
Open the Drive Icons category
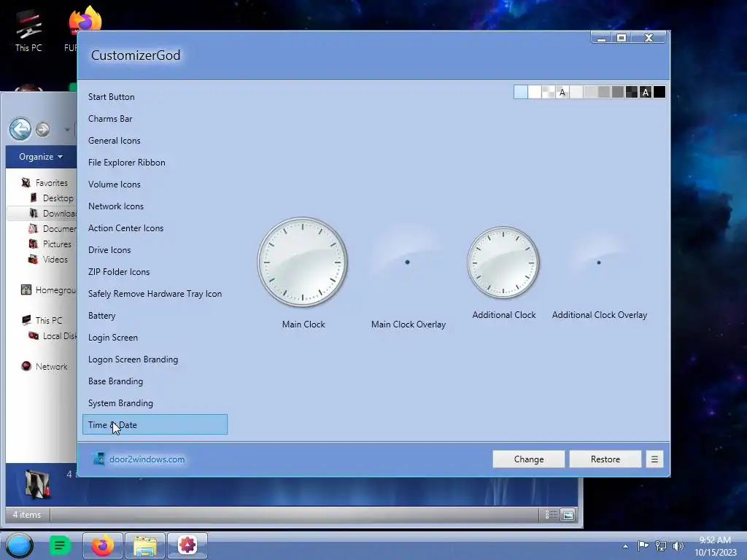click(x=155, y=250)
